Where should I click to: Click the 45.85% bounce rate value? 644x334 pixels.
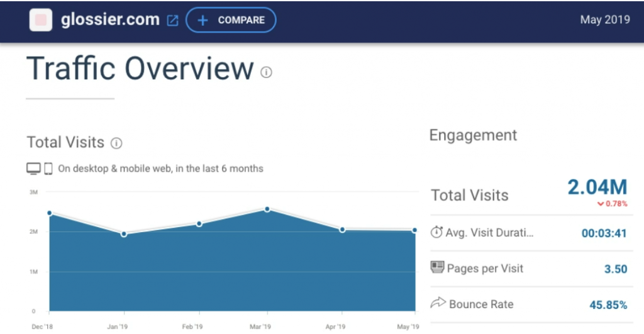click(x=608, y=305)
